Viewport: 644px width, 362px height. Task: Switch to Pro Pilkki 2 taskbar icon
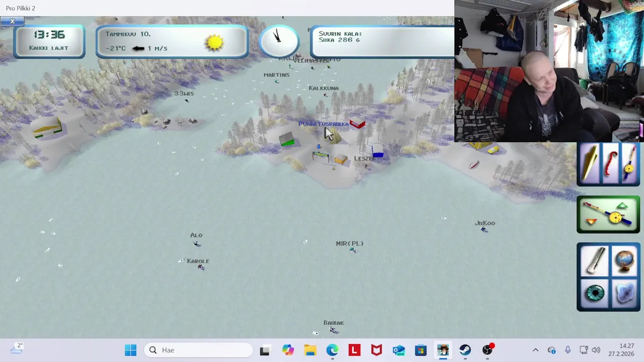[443, 350]
